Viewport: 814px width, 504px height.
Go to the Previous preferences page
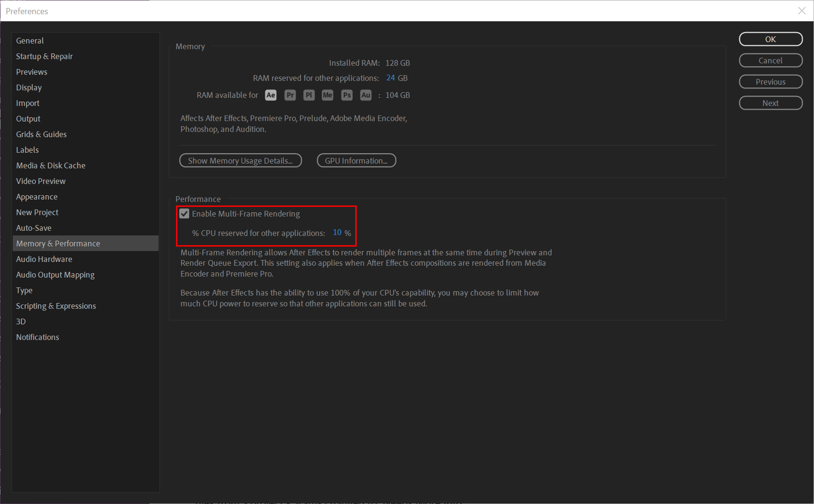tap(770, 82)
